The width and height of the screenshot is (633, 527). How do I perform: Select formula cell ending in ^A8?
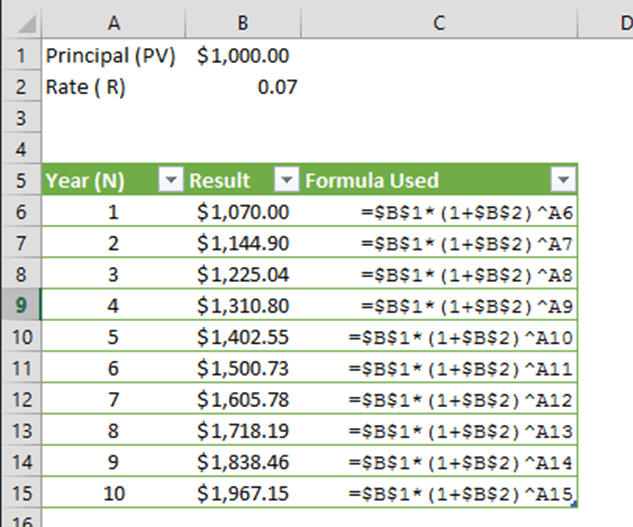(x=439, y=274)
